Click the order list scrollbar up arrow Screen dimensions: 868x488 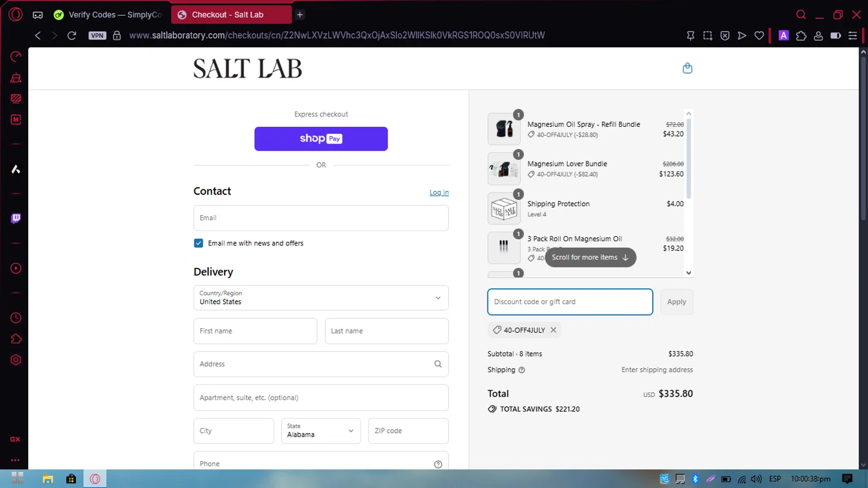tap(689, 113)
